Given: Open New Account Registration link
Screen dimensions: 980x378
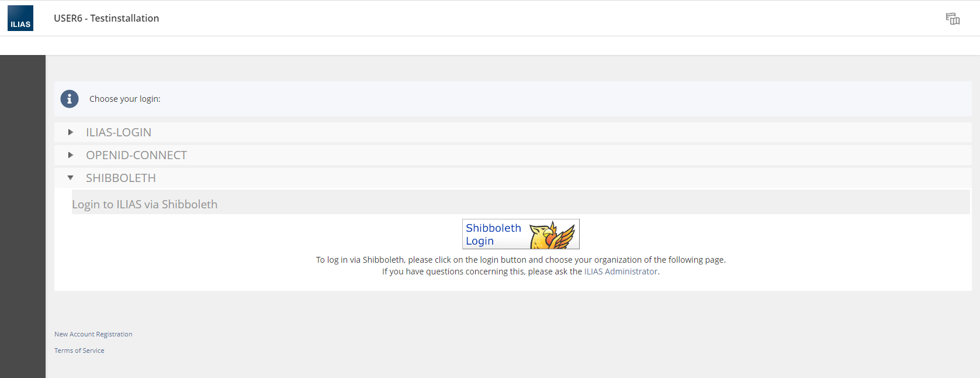Looking at the screenshot, I should pyautogui.click(x=94, y=334).
